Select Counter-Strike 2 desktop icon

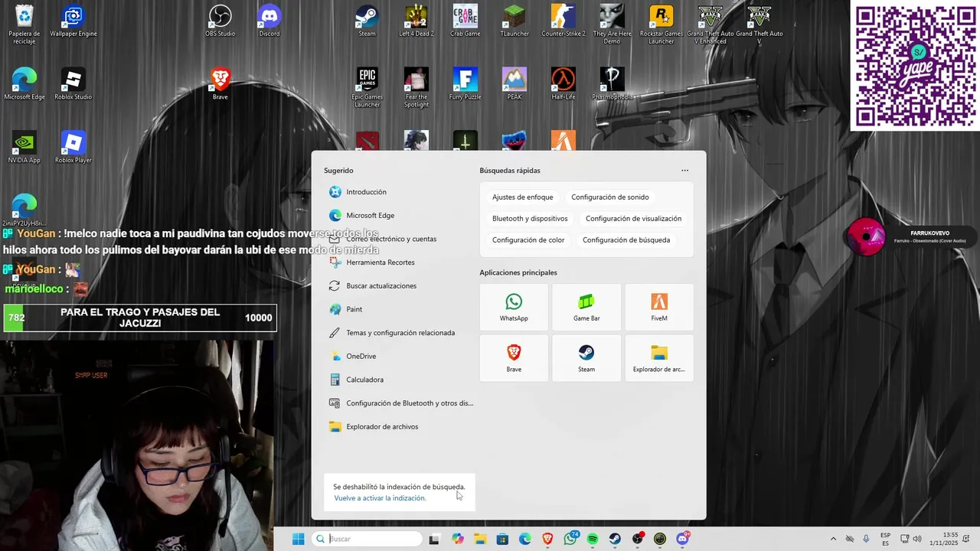[x=563, y=21]
